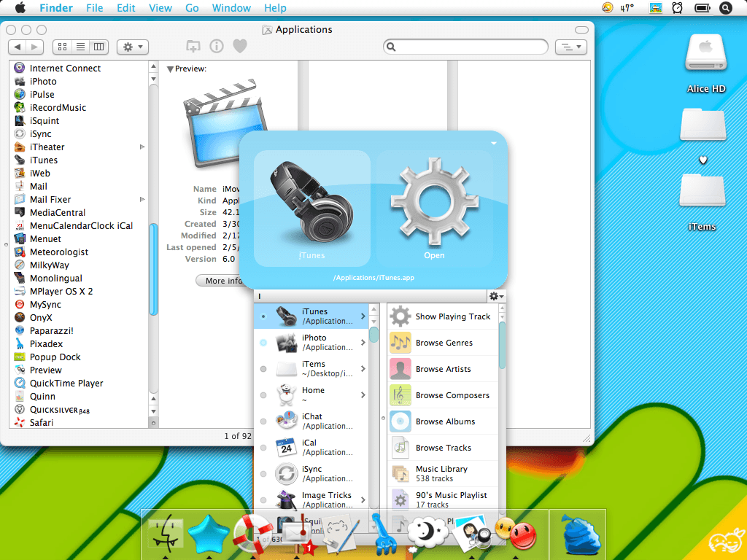Image resolution: width=747 pixels, height=560 pixels.
Task: Click the Get Info toolbar icon
Action: coord(216,46)
